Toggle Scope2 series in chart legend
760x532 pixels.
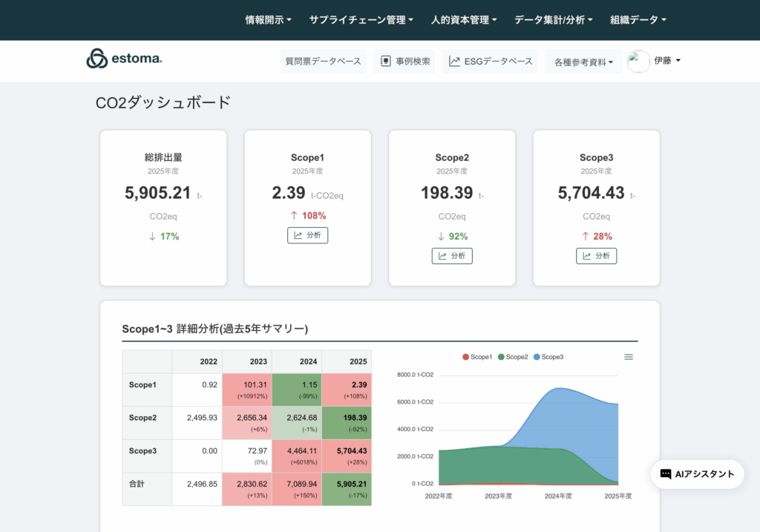513,357
